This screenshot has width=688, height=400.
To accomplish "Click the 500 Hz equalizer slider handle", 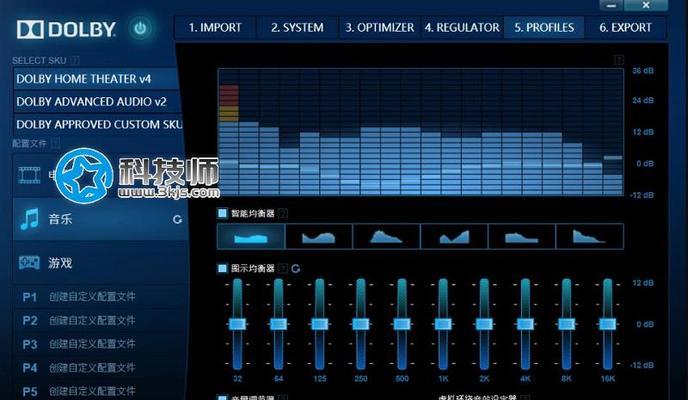I will pos(402,324).
